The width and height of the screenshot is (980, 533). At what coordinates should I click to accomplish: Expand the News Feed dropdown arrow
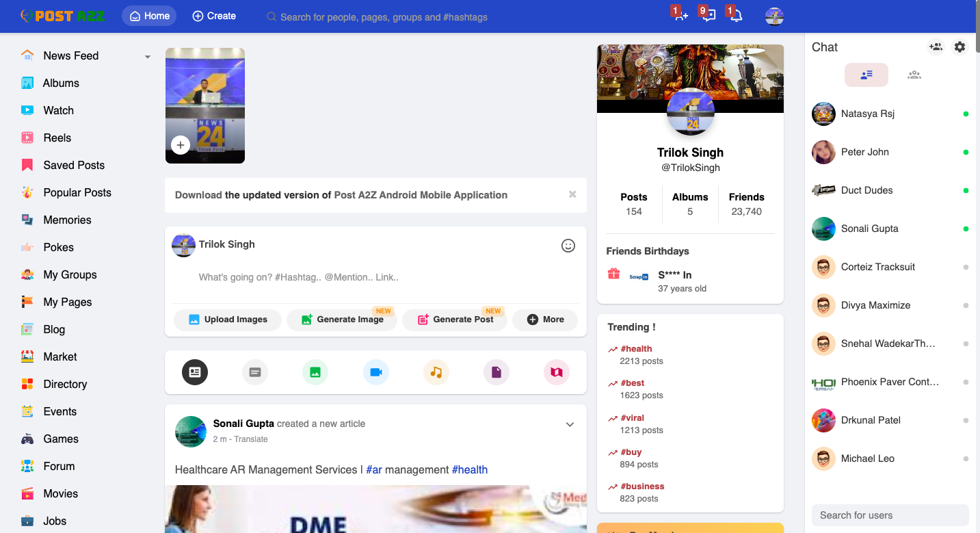[147, 57]
